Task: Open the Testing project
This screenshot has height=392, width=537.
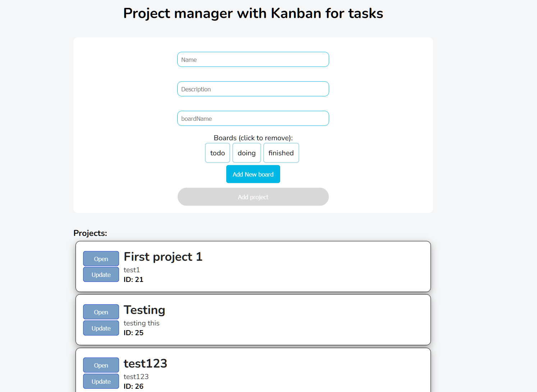Action: [x=101, y=312]
